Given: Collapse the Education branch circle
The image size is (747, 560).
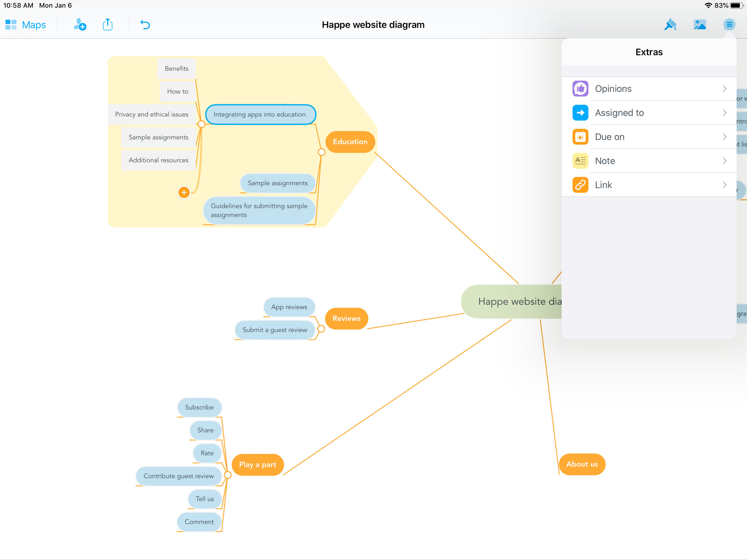Looking at the screenshot, I should pyautogui.click(x=321, y=152).
